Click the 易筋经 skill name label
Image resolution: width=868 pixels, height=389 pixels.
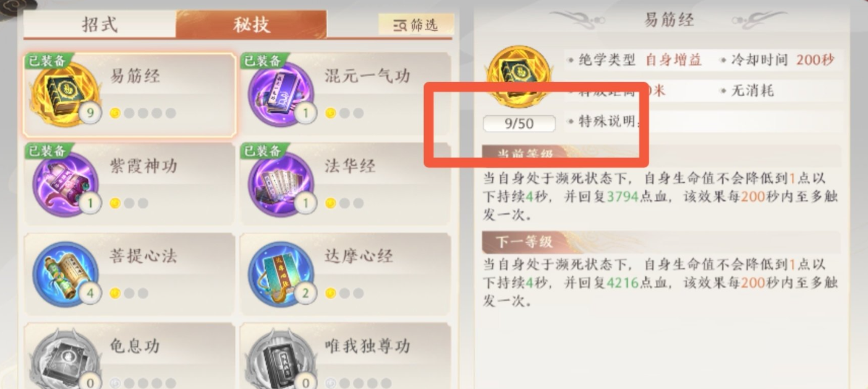tap(135, 77)
